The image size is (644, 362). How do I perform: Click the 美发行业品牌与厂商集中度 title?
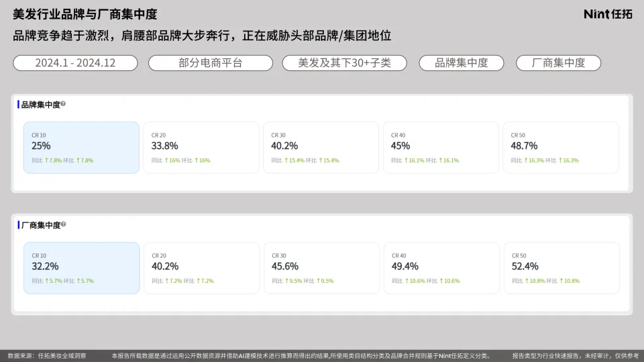(85, 14)
